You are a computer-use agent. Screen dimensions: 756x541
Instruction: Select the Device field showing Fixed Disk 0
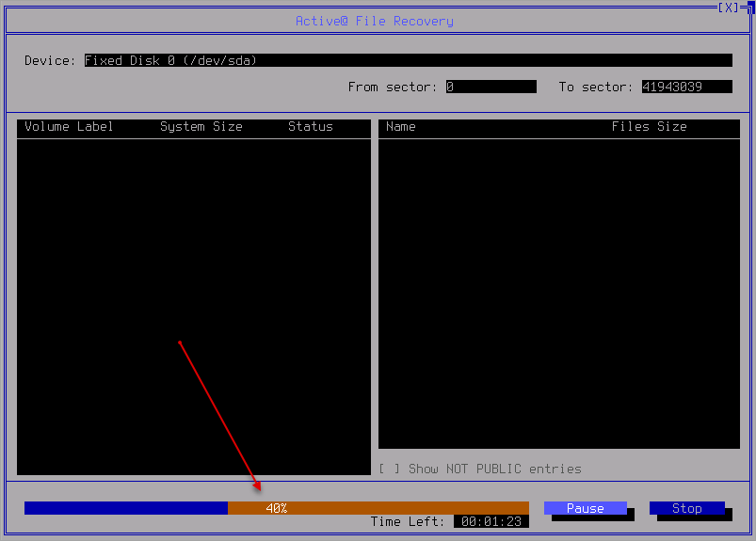coord(408,60)
